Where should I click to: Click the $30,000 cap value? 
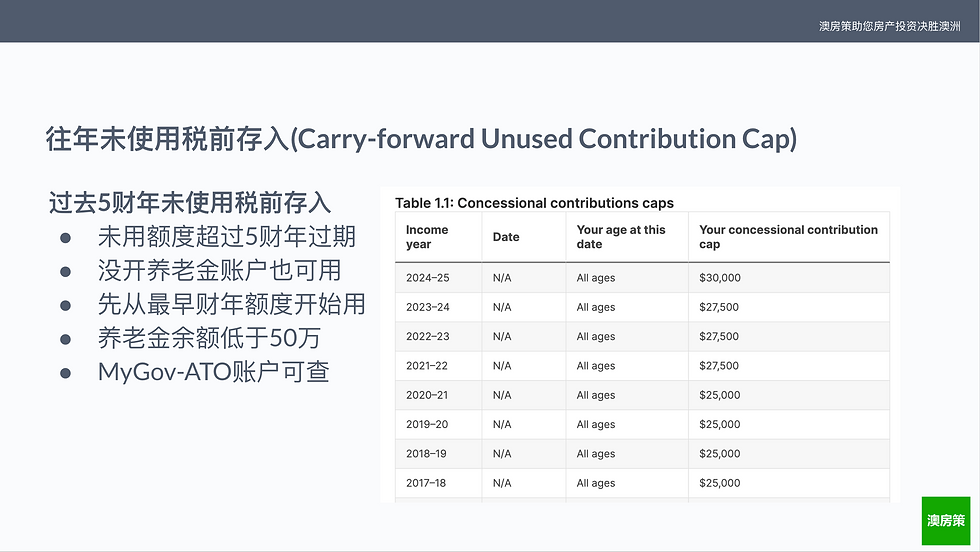pos(719,278)
